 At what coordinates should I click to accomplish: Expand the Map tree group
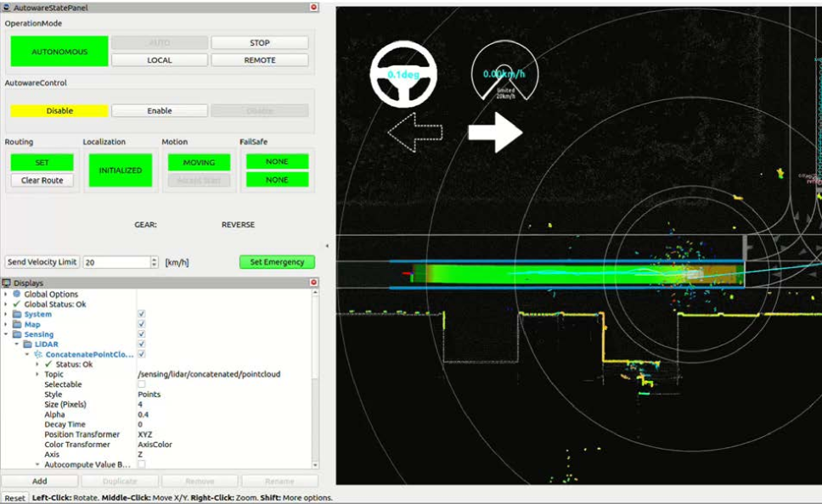pos(6,324)
